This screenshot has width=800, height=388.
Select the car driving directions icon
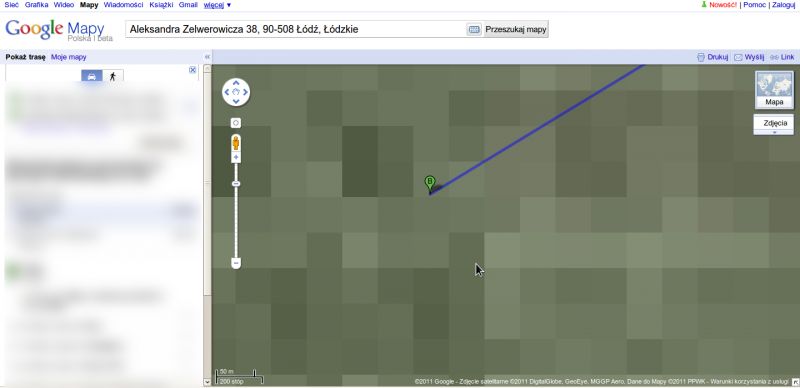pyautogui.click(x=92, y=76)
